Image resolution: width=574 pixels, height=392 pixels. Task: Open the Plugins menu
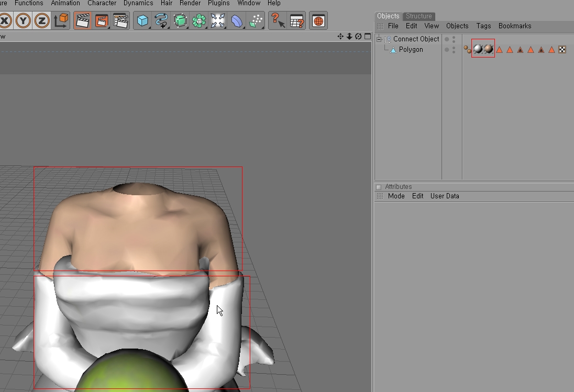pos(218,3)
